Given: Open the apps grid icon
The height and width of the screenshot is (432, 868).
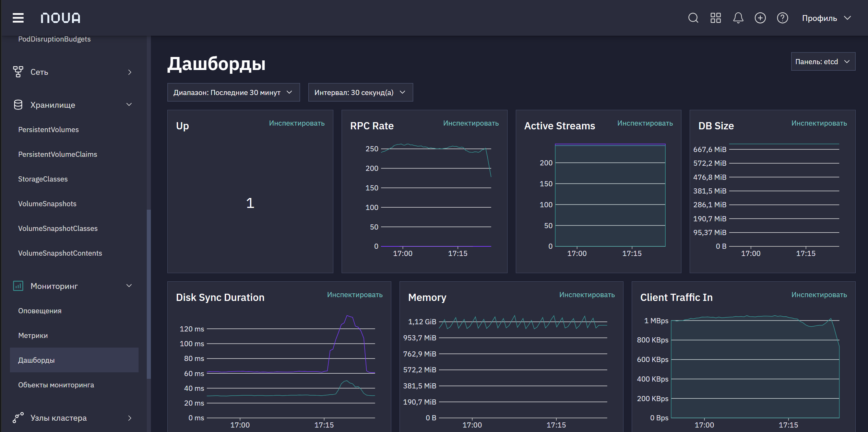Looking at the screenshot, I should point(716,18).
